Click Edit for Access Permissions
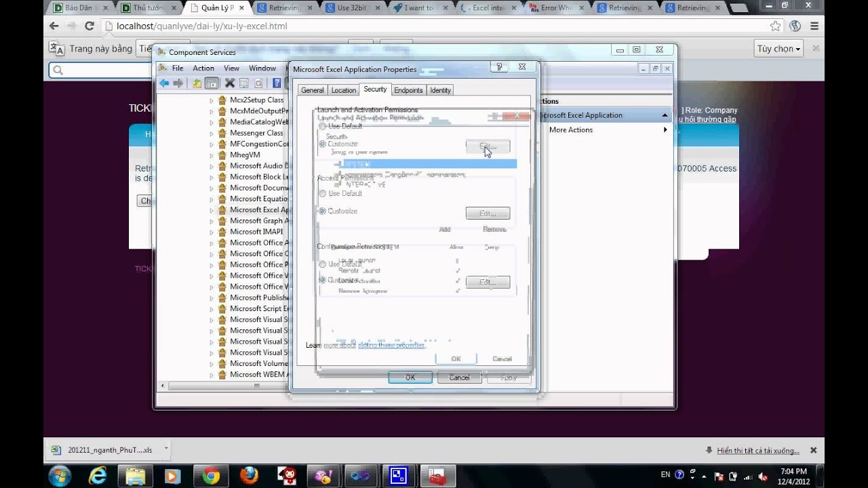The height and width of the screenshot is (488, 868). pyautogui.click(x=488, y=213)
